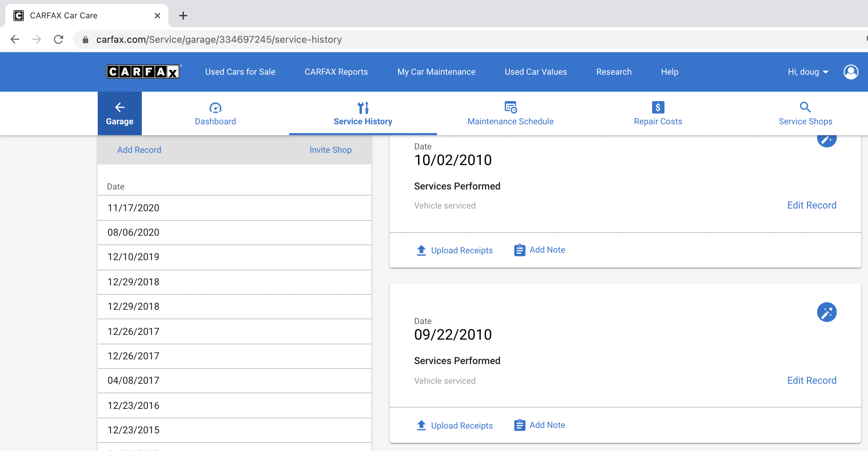Click upload arrow icon in 09/22/2010 record

(x=421, y=425)
